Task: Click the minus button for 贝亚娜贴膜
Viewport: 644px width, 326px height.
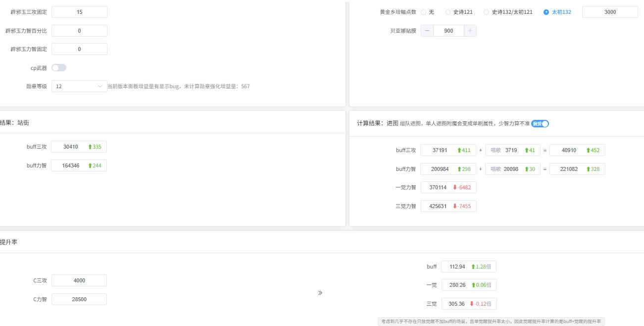Action: click(427, 31)
